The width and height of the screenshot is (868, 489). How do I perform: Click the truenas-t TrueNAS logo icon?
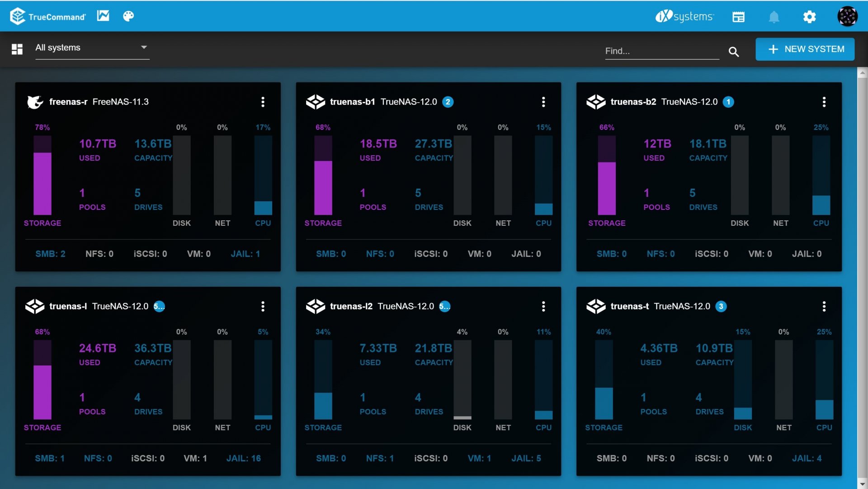(x=596, y=306)
